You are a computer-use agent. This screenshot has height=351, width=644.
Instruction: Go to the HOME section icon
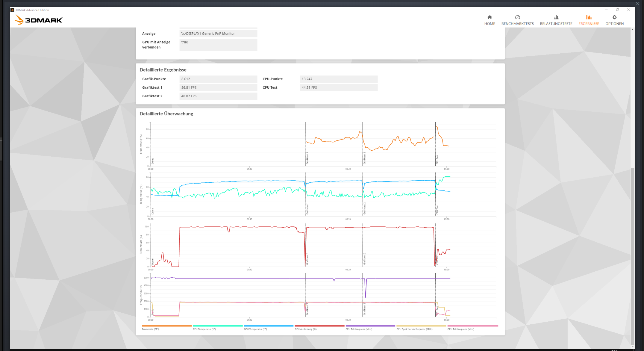pyautogui.click(x=490, y=17)
